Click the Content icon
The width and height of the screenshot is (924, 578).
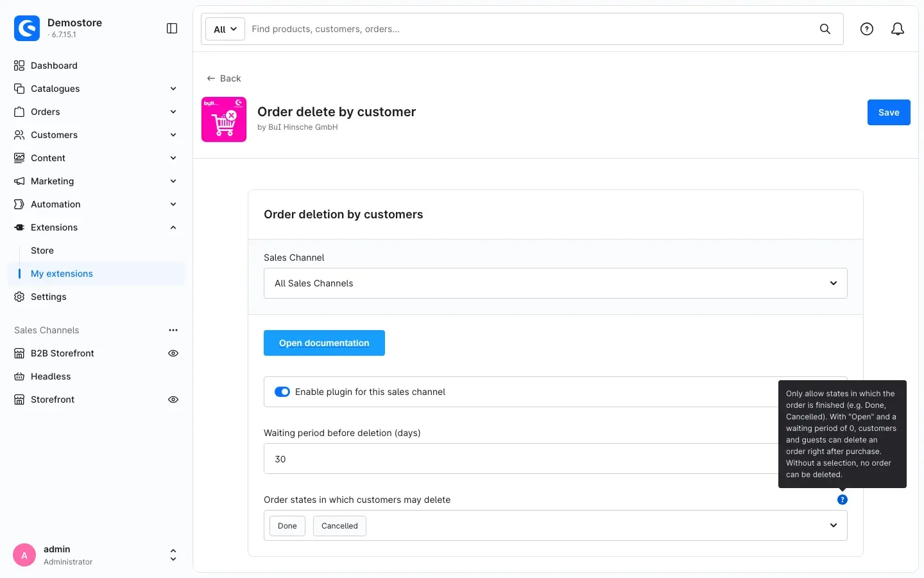19,158
